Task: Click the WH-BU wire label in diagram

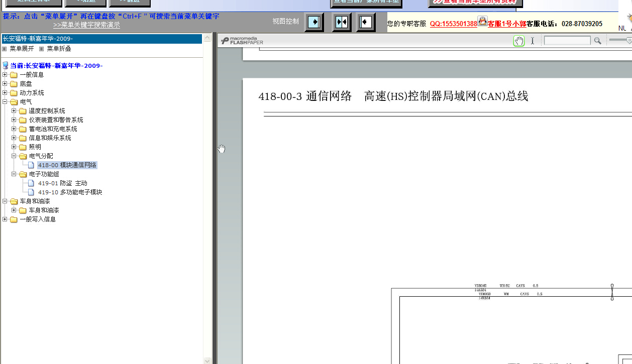Action: coord(504,286)
